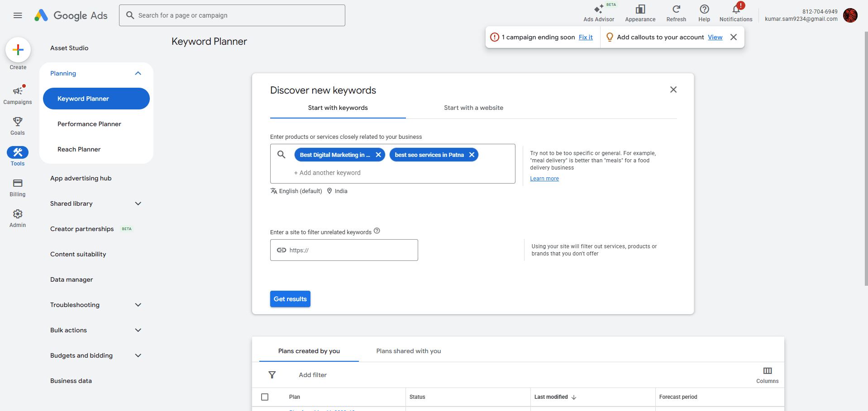Expand the Shared library menu
This screenshot has width=868, height=411.
click(138, 203)
